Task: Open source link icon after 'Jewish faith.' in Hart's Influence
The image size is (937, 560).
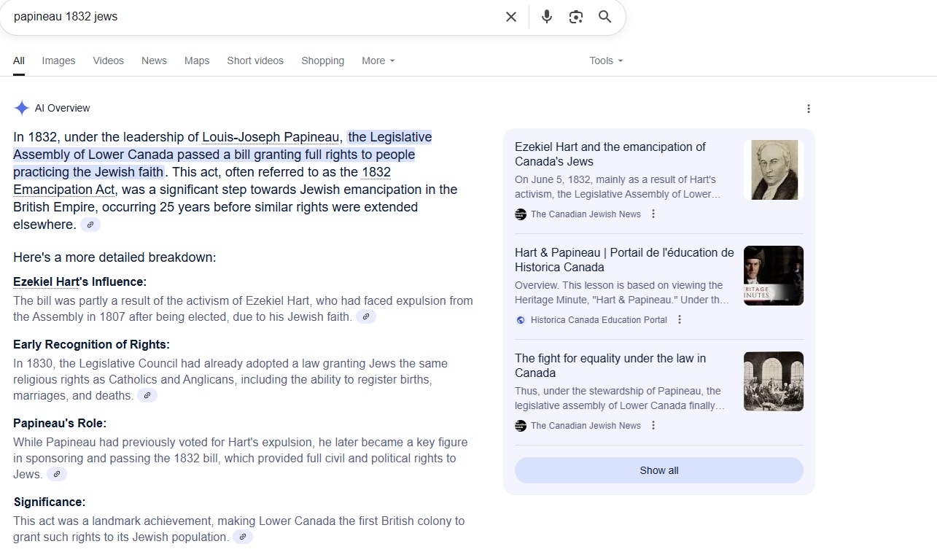Action: point(366,316)
